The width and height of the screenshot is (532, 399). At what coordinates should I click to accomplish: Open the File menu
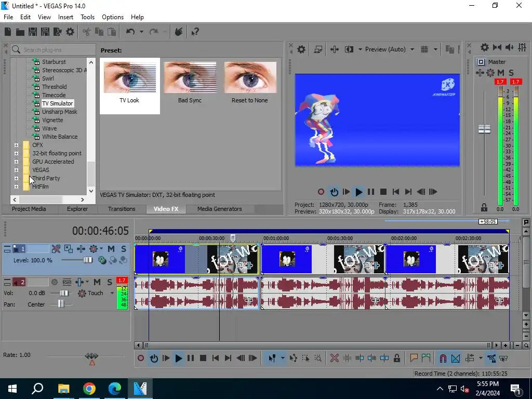coord(8,17)
